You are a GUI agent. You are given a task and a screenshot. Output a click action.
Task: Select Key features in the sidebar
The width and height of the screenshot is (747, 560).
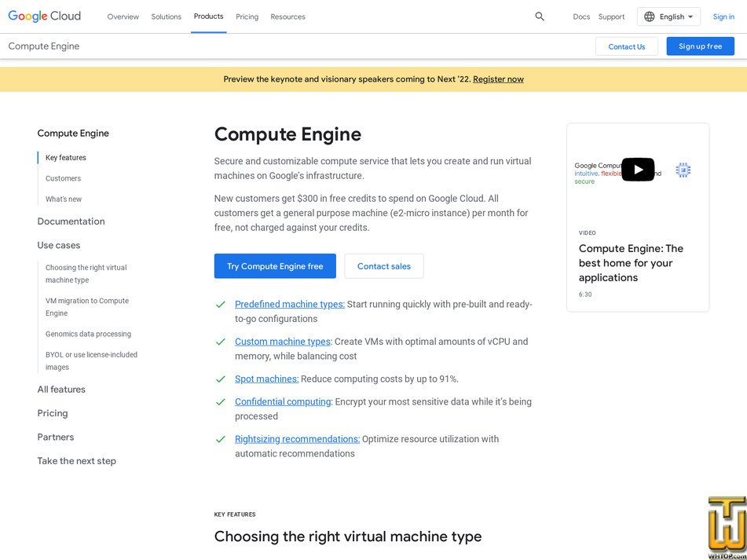point(65,157)
